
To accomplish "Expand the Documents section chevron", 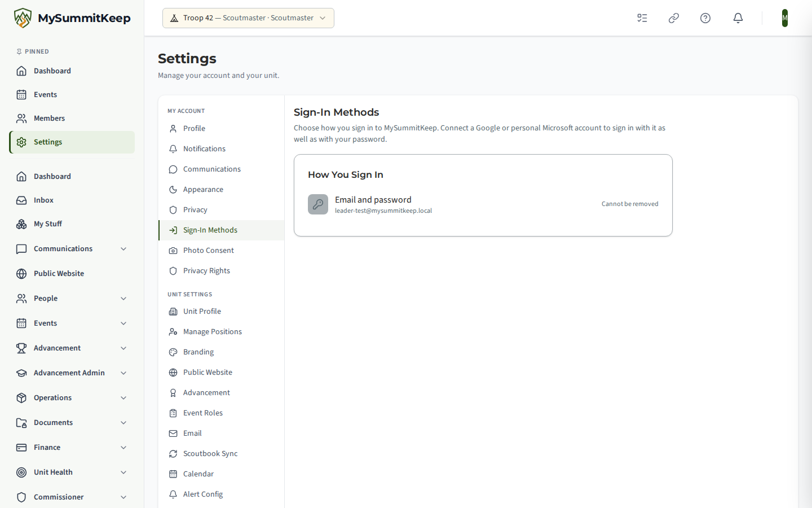I will [123, 423].
